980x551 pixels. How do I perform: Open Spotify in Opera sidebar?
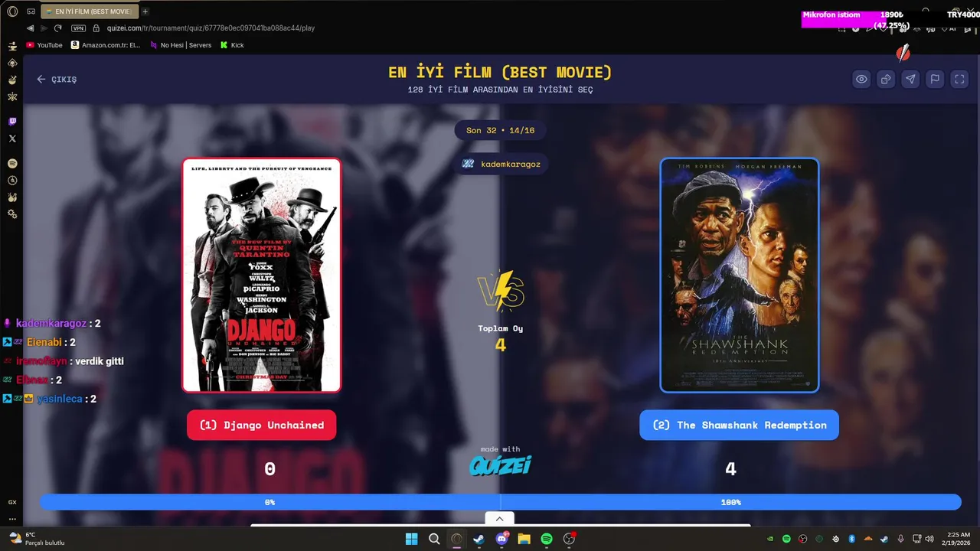click(12, 164)
